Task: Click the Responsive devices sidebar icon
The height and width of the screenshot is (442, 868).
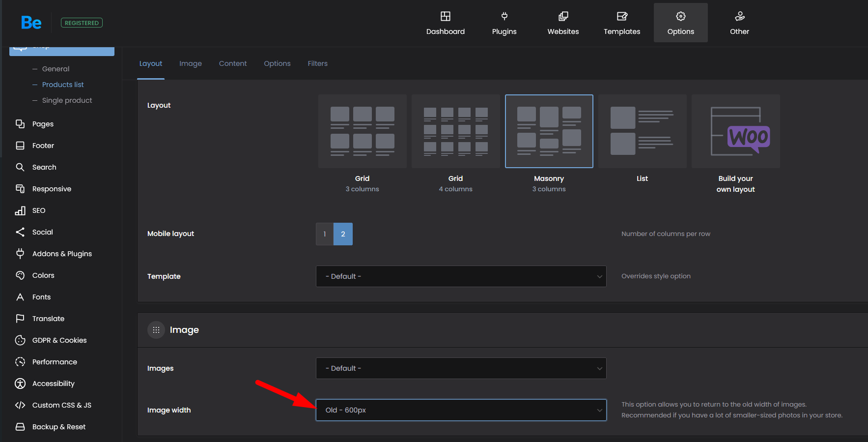Action: point(20,189)
